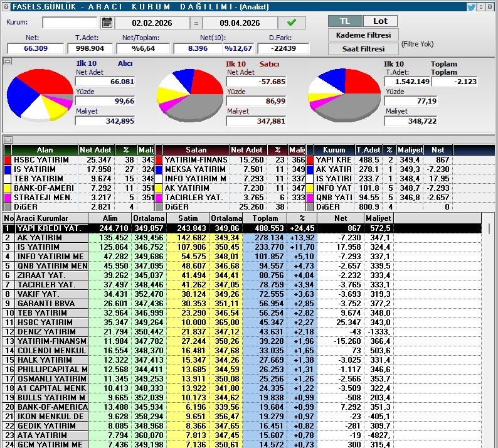Image resolution: width=498 pixels, height=448 pixels.
Task: Click the green checkmark confirm button
Action: coord(292,23)
